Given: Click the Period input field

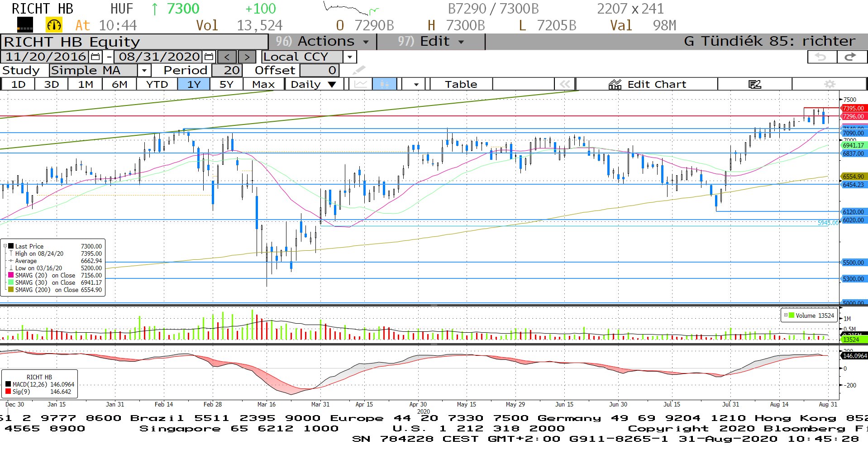Looking at the screenshot, I should (227, 71).
